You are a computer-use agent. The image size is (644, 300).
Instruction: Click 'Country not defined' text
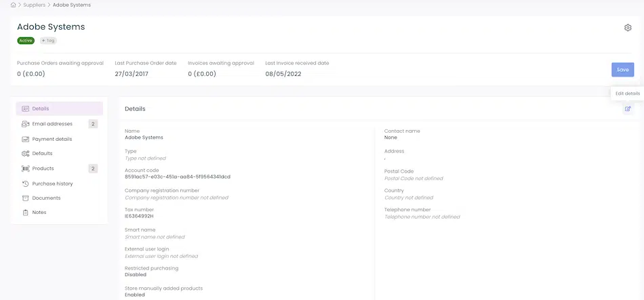[409, 198]
